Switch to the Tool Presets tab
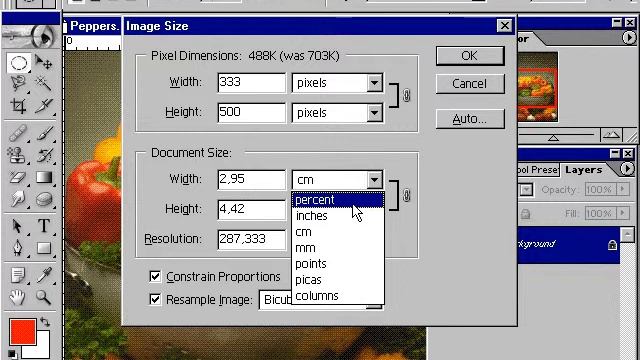This screenshot has height=360, width=640. 538,170
